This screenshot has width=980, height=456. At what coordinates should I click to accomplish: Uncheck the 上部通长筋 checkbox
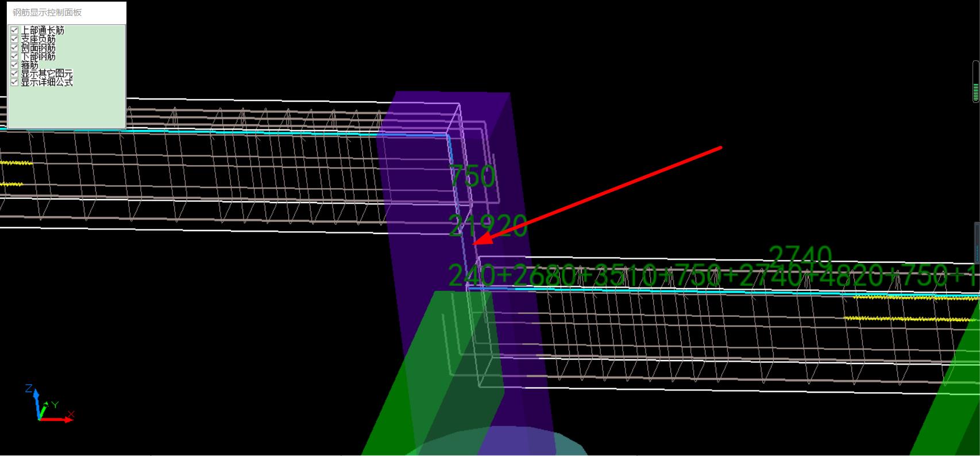click(x=14, y=30)
